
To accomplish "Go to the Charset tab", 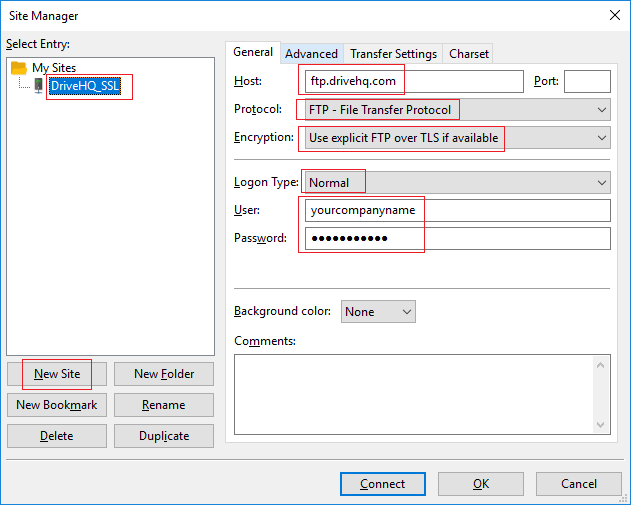I will click(x=469, y=54).
